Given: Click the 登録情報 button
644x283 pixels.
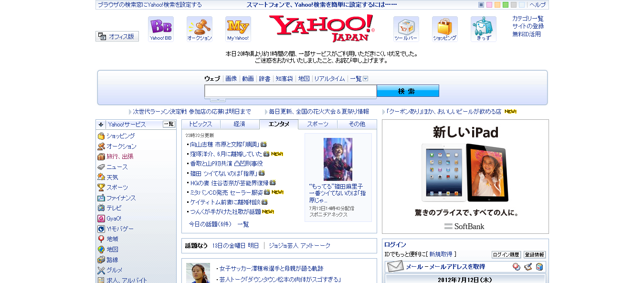Looking at the screenshot, I should (x=535, y=255).
